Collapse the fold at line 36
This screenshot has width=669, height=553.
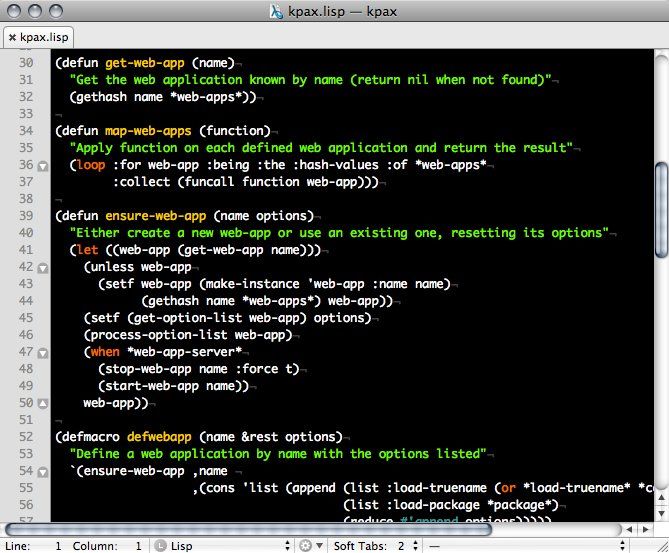click(x=42, y=165)
